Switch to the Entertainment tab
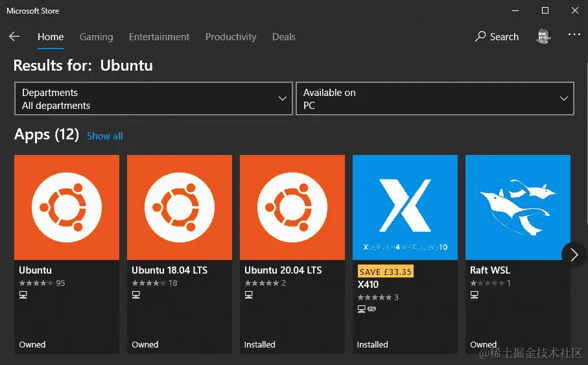This screenshot has height=365, width=588. [159, 37]
